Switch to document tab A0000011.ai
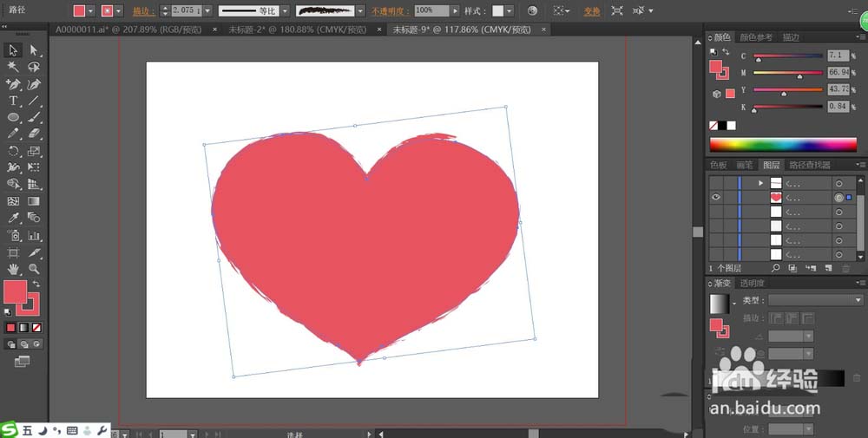This screenshot has width=868, height=438. tap(128, 29)
